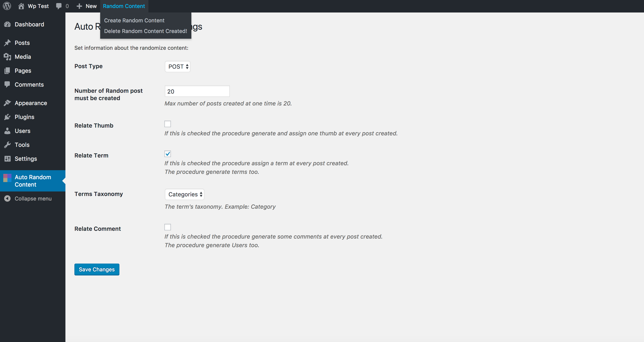Screen dimensions: 644x342
Task: Open the Random Content admin bar menu
Action: [124, 6]
